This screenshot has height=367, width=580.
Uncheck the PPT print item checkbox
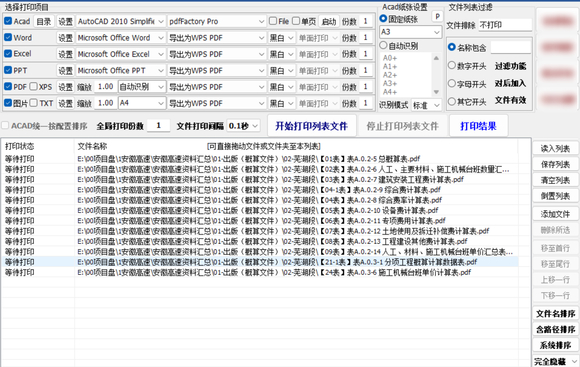pyautogui.click(x=8, y=70)
